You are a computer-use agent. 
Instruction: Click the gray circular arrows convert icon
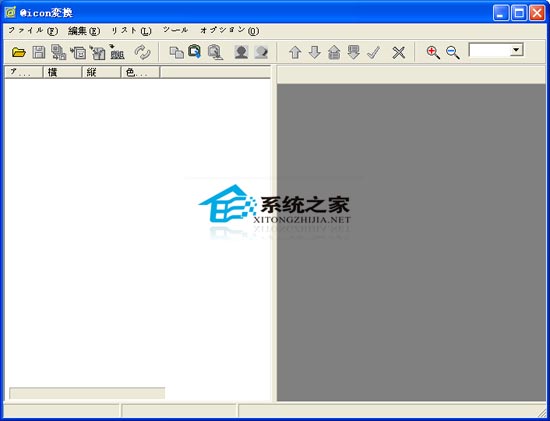(x=142, y=53)
